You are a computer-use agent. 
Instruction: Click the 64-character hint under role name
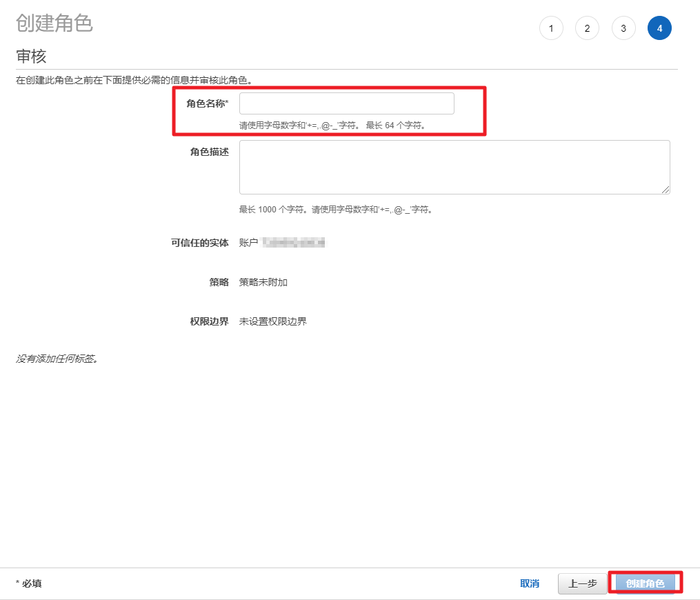click(332, 126)
